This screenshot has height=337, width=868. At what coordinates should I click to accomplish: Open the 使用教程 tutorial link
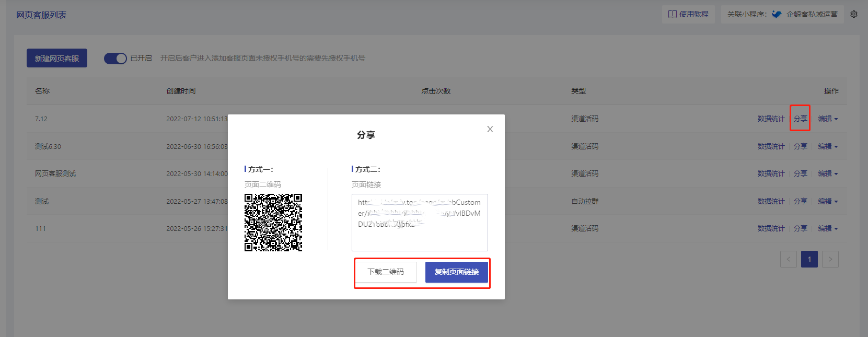tap(688, 14)
